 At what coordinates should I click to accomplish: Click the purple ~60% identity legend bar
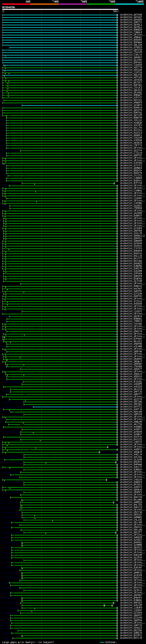tap(73, 4)
